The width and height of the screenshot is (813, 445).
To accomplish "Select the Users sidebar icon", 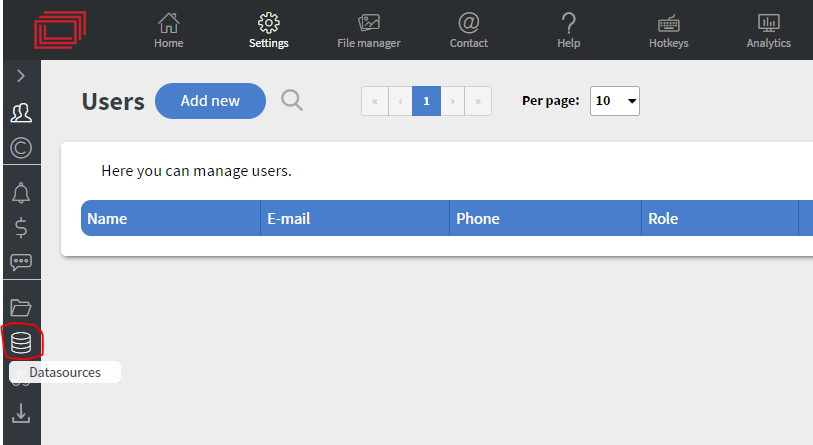I will pos(21,113).
